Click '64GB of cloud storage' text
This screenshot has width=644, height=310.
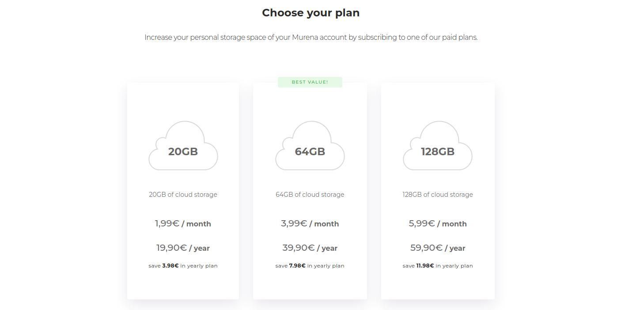(310, 195)
